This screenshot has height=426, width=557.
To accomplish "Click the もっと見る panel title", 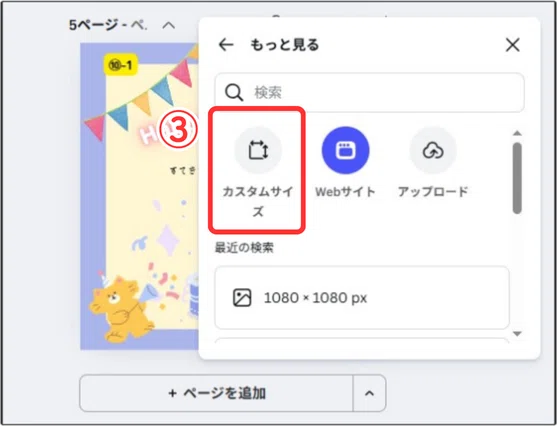I will click(x=285, y=45).
